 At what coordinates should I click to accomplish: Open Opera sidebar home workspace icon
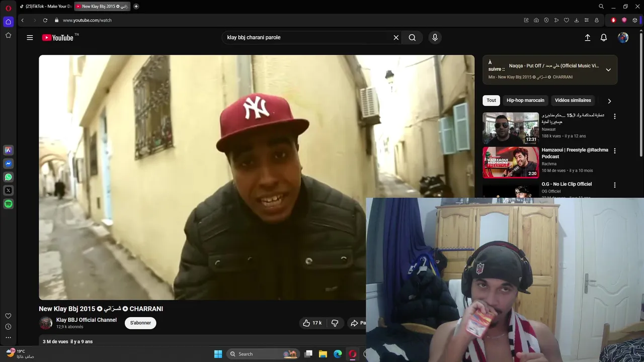pyautogui.click(x=8, y=22)
